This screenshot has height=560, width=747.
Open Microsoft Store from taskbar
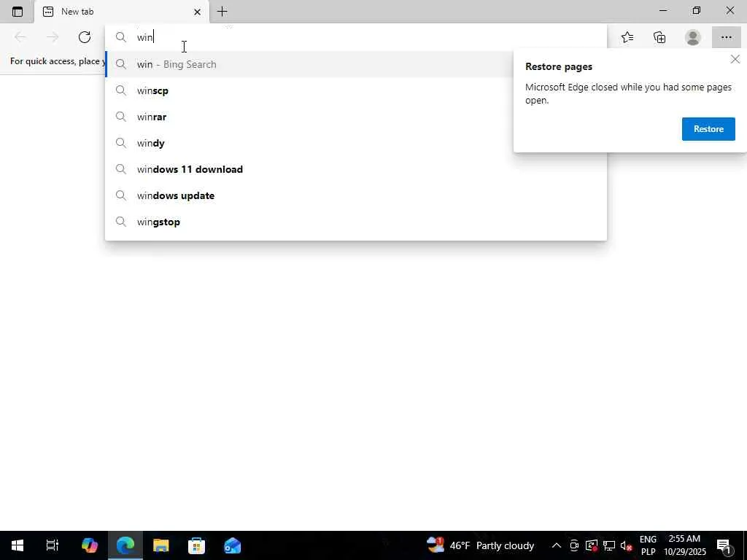click(196, 545)
